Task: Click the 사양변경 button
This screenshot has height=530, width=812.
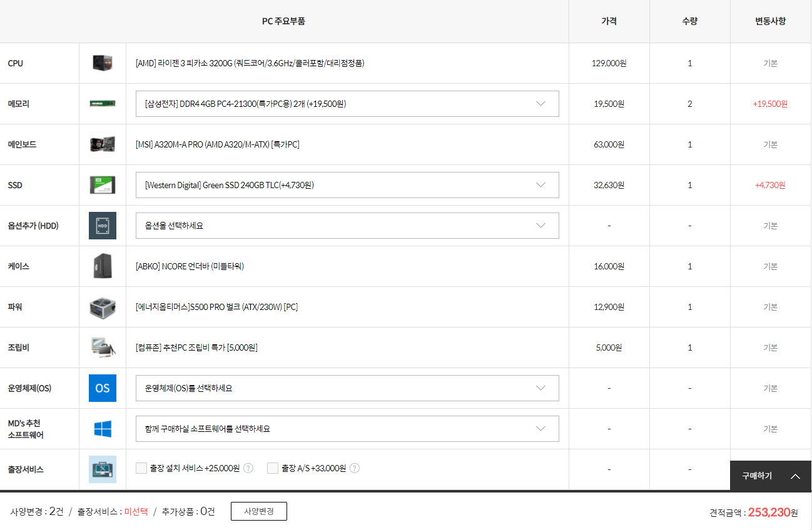Action: pyautogui.click(x=259, y=511)
